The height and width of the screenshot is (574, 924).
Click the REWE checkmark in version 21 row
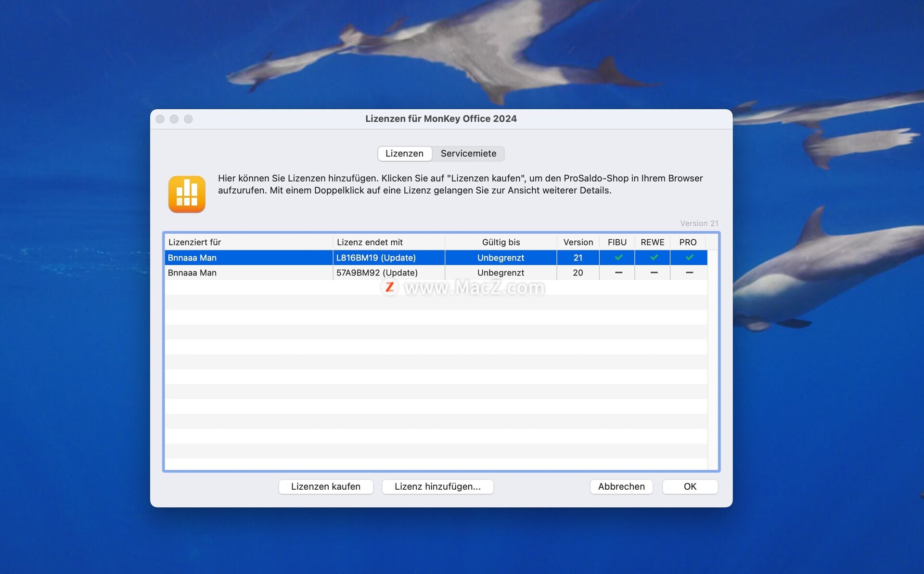pos(654,258)
